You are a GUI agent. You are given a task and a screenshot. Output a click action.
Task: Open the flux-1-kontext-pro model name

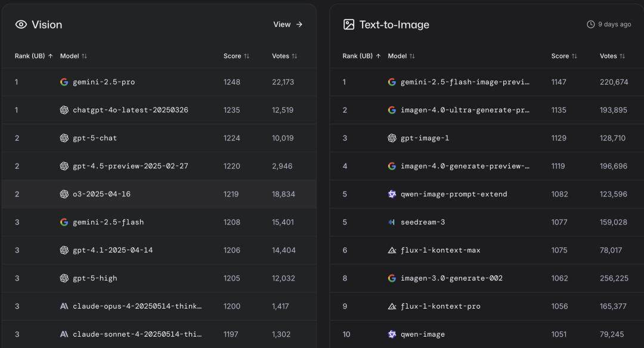tap(440, 306)
